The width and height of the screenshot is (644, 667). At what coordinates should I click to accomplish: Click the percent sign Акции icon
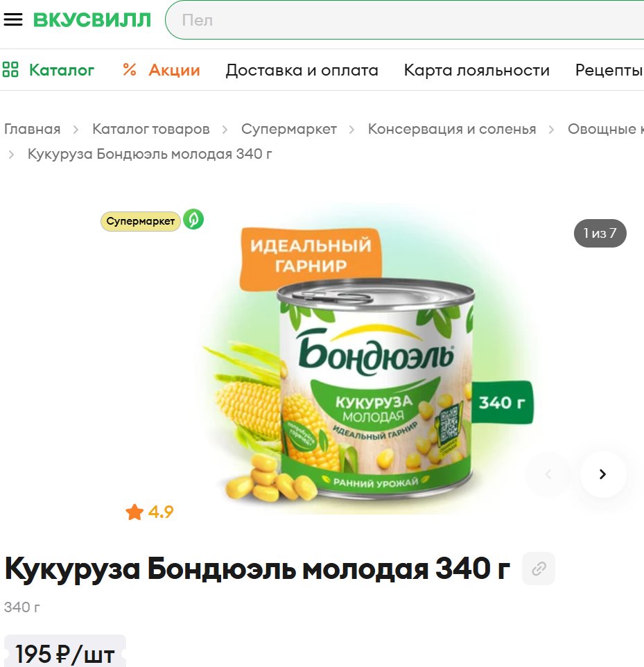pos(130,69)
